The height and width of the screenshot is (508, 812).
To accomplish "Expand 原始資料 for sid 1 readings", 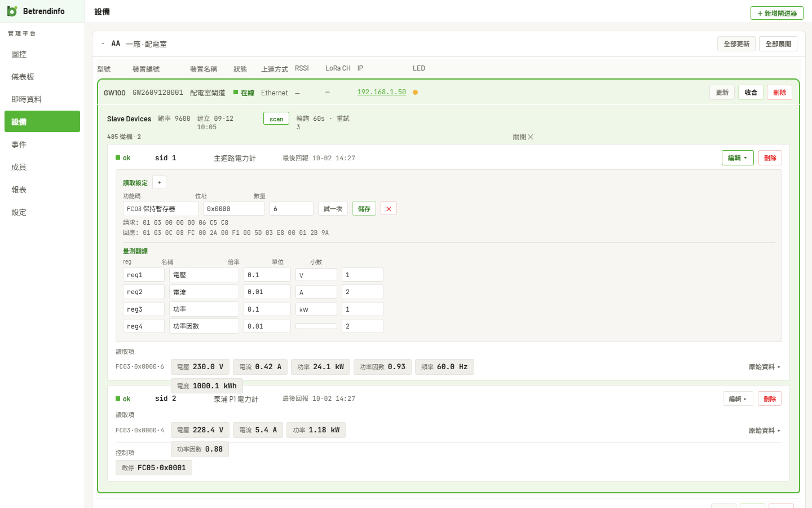I will [765, 367].
